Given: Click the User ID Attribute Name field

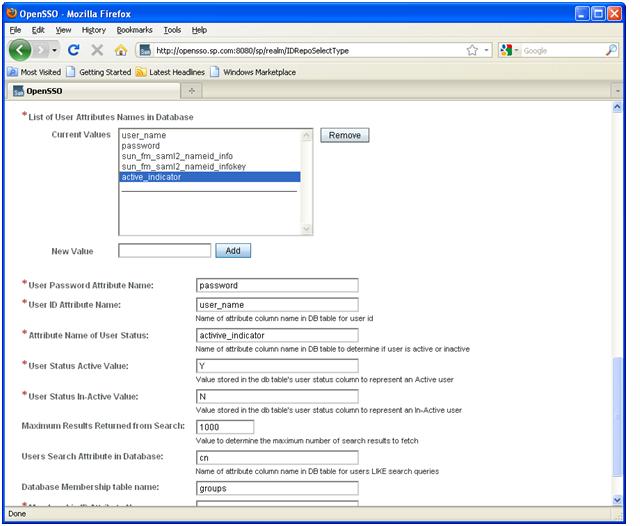Looking at the screenshot, I should (277, 305).
